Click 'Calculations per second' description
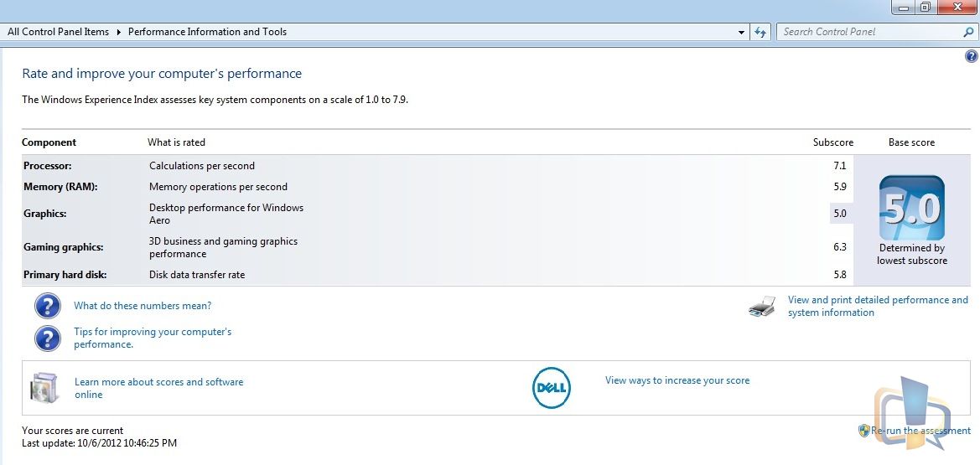 [202, 166]
